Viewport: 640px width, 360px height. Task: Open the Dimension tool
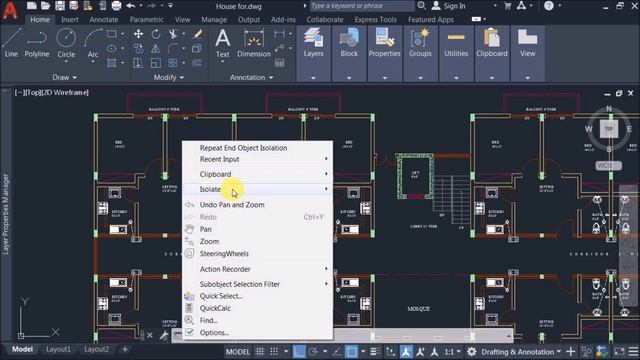(254, 43)
